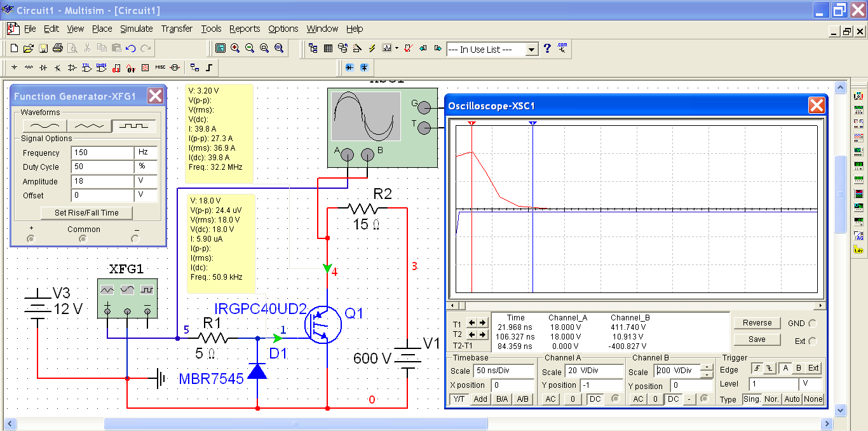
Task: Move cursor T2 right with arrow button
Action: pyautogui.click(x=482, y=334)
